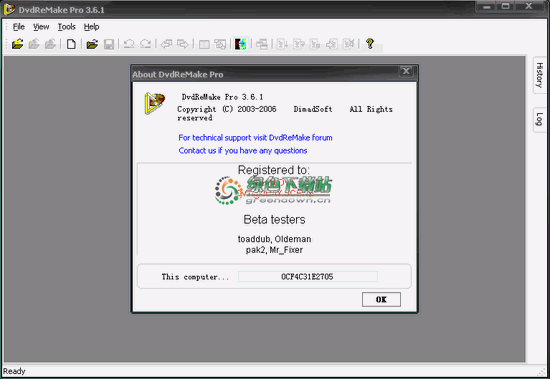Click the 'Registered to:' label
Viewport: 550px width, 379px height.
click(274, 170)
